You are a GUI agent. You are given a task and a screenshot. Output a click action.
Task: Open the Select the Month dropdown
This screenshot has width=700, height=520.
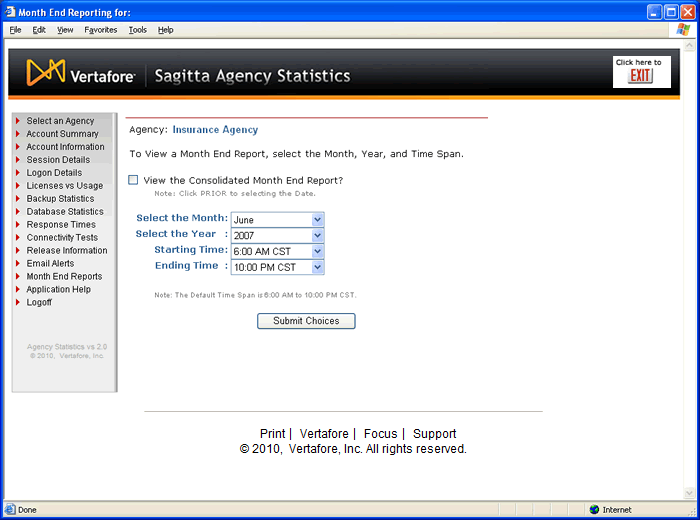click(317, 220)
